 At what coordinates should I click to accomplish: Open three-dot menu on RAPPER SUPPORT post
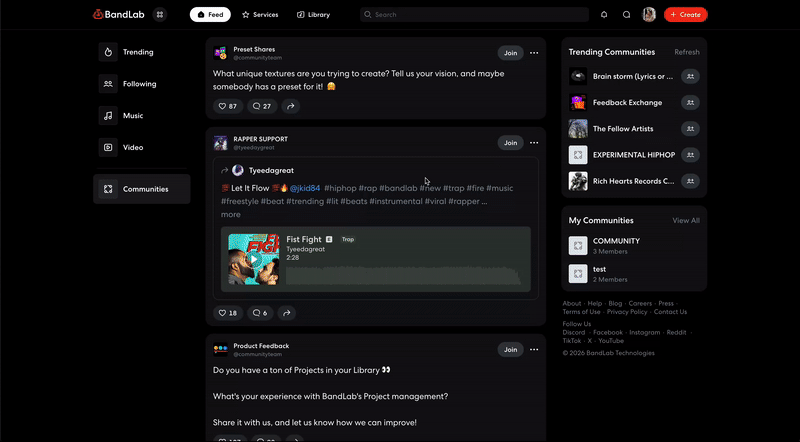534,143
